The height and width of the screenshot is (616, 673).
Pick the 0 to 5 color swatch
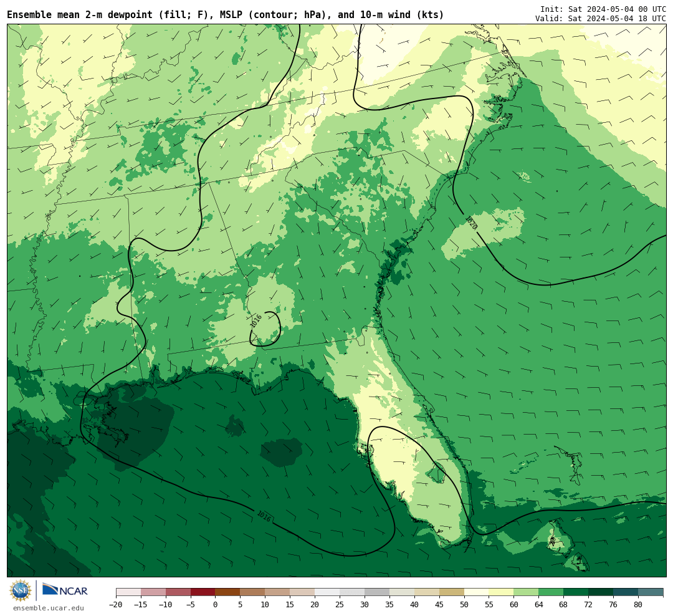[x=228, y=592]
